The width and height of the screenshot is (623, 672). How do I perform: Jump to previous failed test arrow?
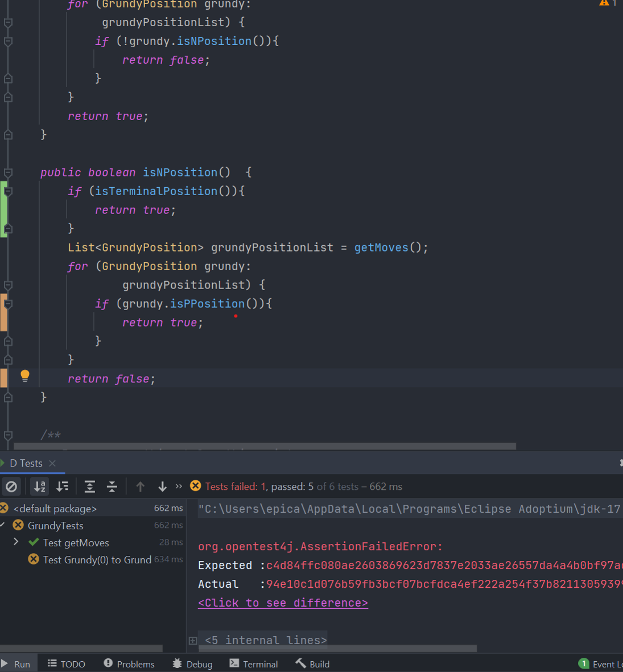tap(141, 487)
